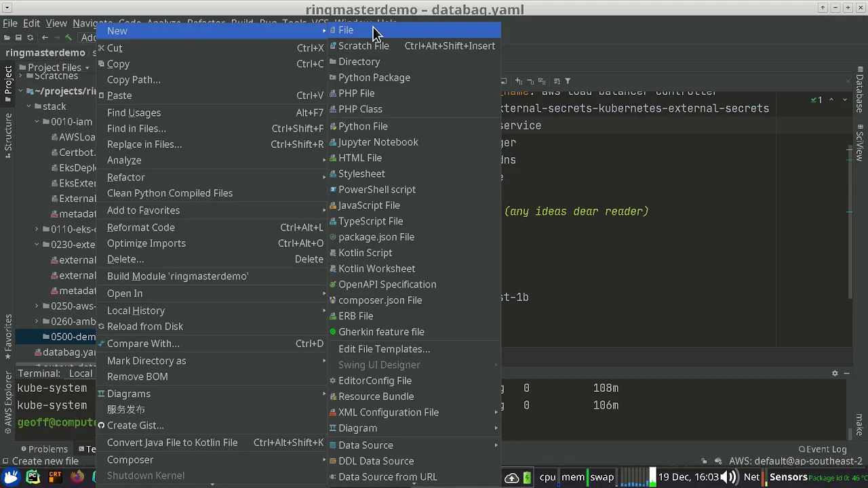Open the SciView side panel
The width and height of the screenshot is (868, 488).
click(859, 143)
